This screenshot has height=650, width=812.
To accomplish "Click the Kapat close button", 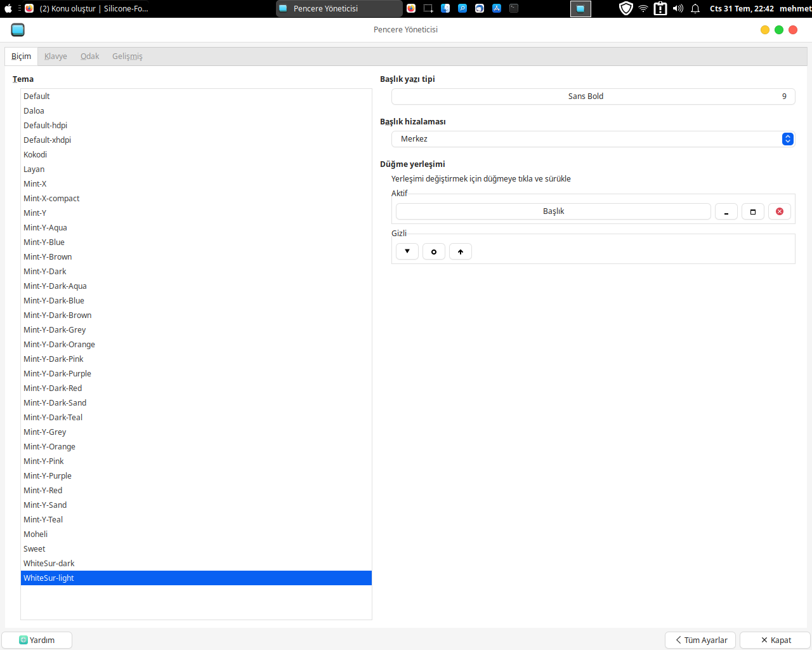I will [x=775, y=640].
